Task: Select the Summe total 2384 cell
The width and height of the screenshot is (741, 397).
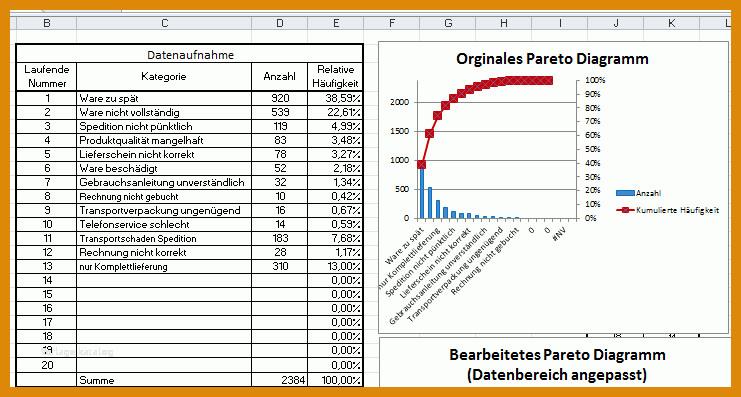Action: pyautogui.click(x=279, y=380)
